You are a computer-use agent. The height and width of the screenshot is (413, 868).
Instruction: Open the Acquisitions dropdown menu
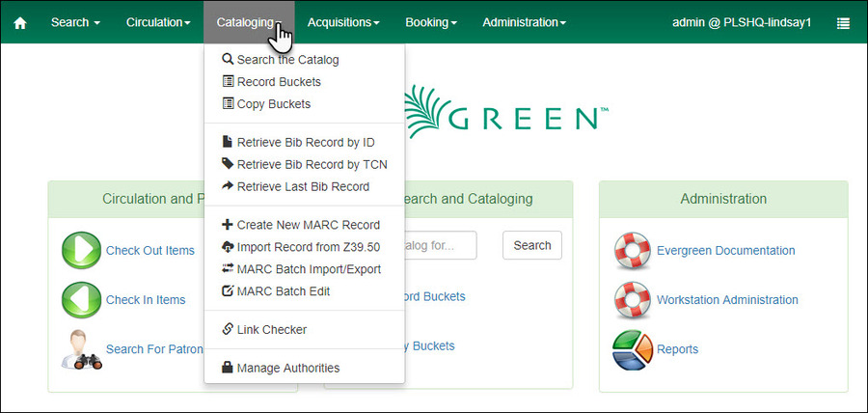tap(343, 23)
